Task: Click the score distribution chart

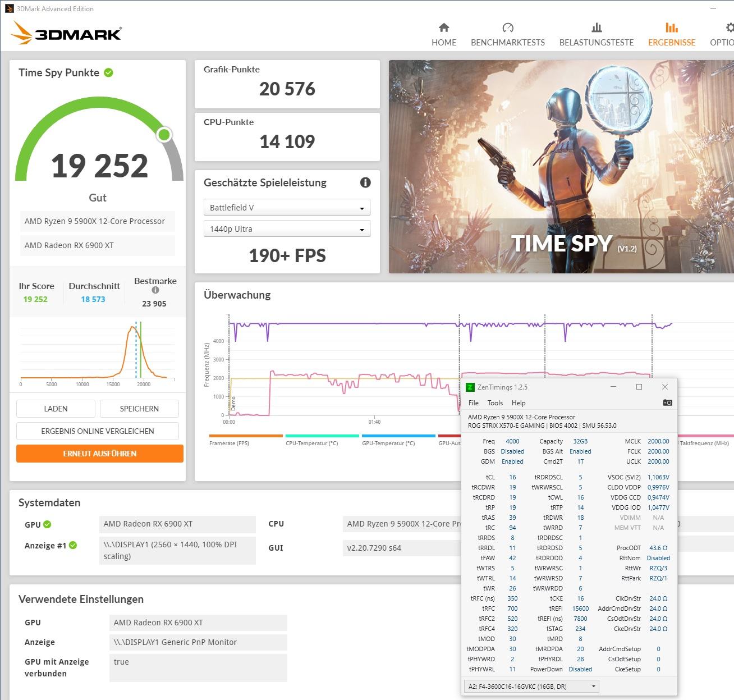Action: (x=98, y=355)
